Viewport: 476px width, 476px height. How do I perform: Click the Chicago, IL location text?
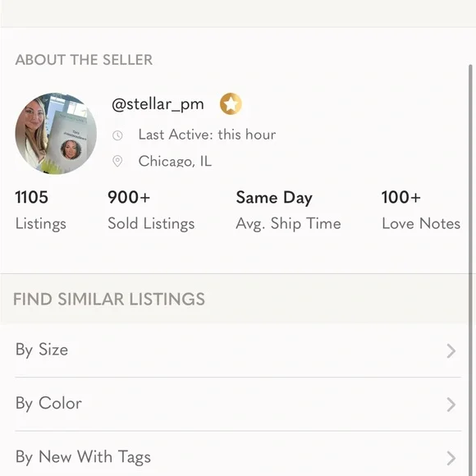click(x=175, y=161)
